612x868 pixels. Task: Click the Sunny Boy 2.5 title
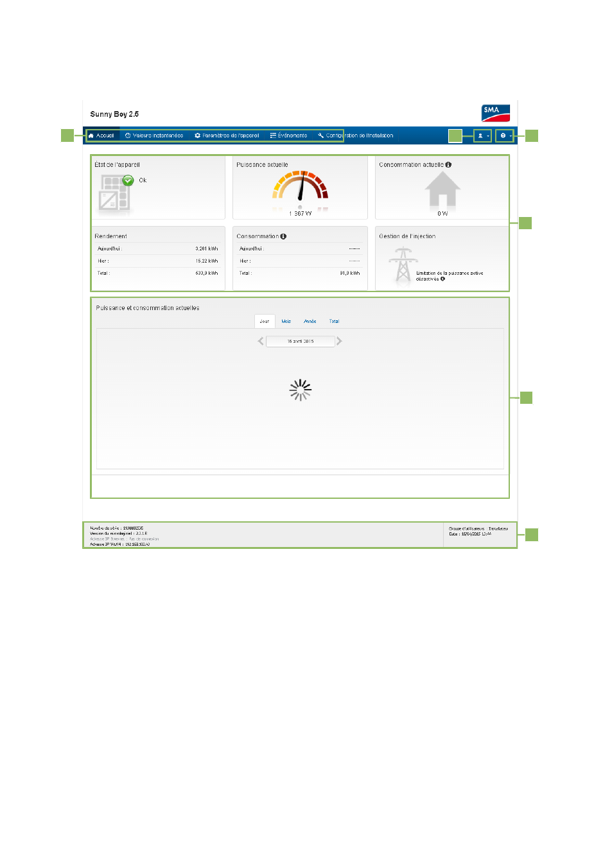(x=114, y=114)
